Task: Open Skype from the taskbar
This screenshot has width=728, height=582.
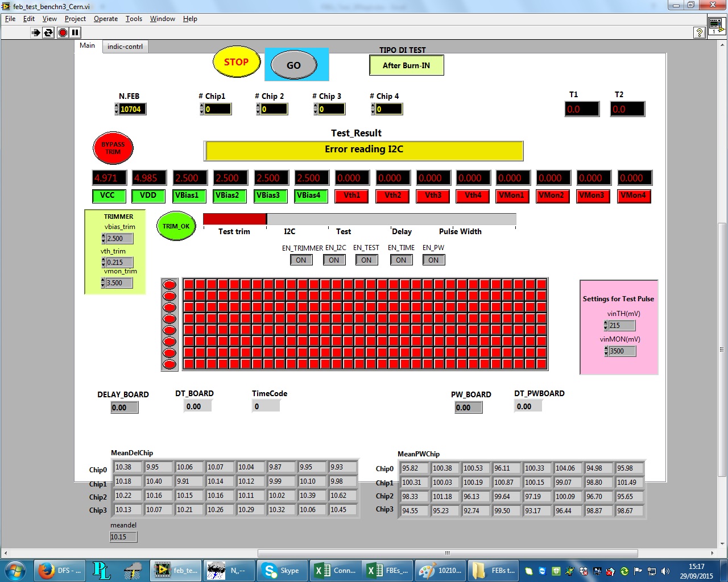Action: pyautogui.click(x=281, y=570)
